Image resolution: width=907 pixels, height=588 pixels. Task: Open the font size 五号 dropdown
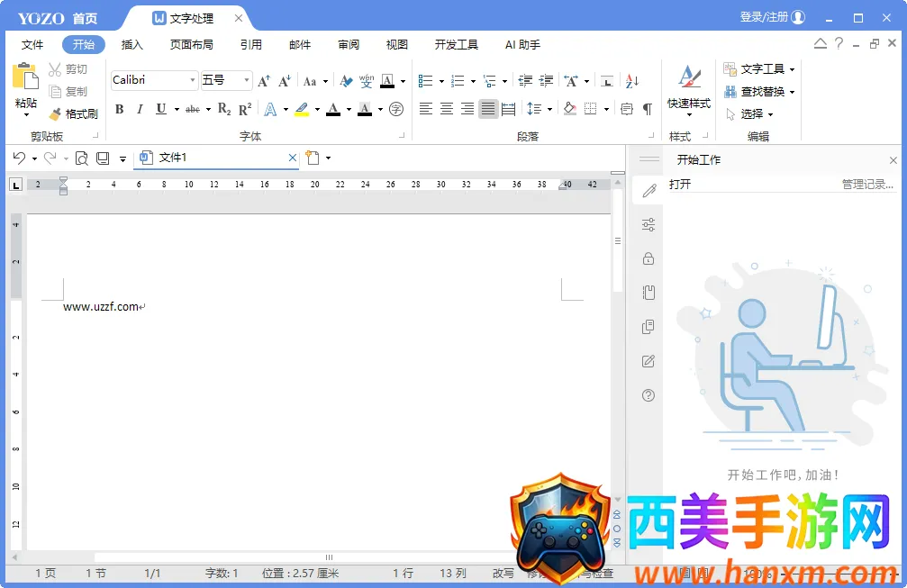pyautogui.click(x=246, y=81)
